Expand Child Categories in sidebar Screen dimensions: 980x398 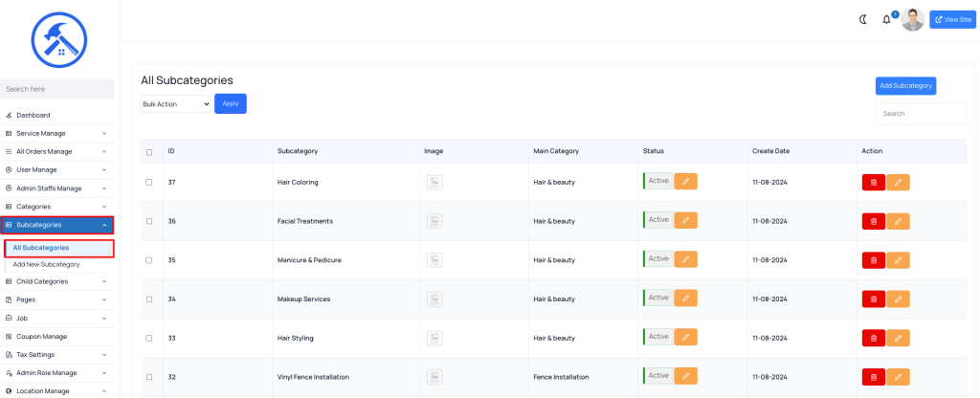pos(56,281)
